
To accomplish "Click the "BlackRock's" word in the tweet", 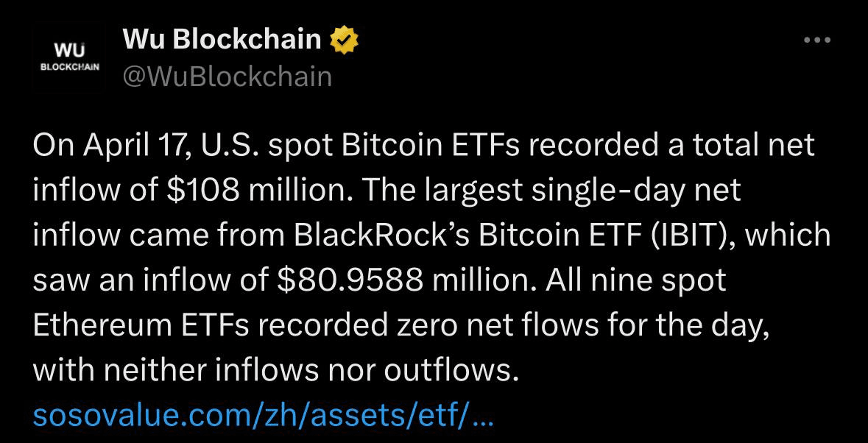I will (383, 235).
